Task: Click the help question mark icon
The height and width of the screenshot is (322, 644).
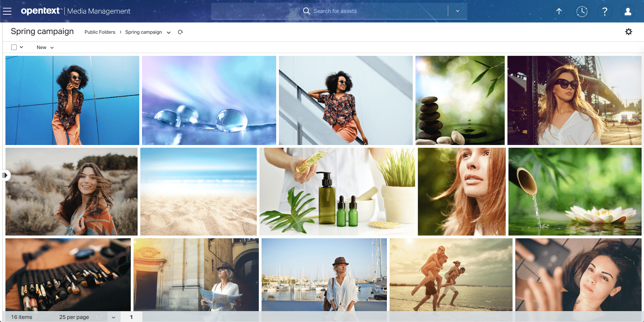Action: (605, 11)
